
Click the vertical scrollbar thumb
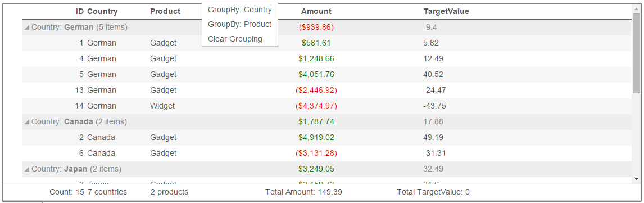(x=637, y=53)
